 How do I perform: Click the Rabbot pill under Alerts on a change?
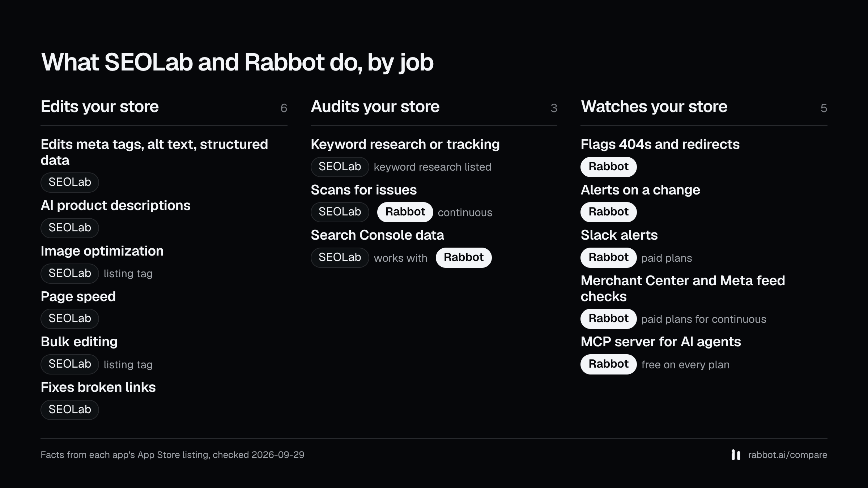609,212
